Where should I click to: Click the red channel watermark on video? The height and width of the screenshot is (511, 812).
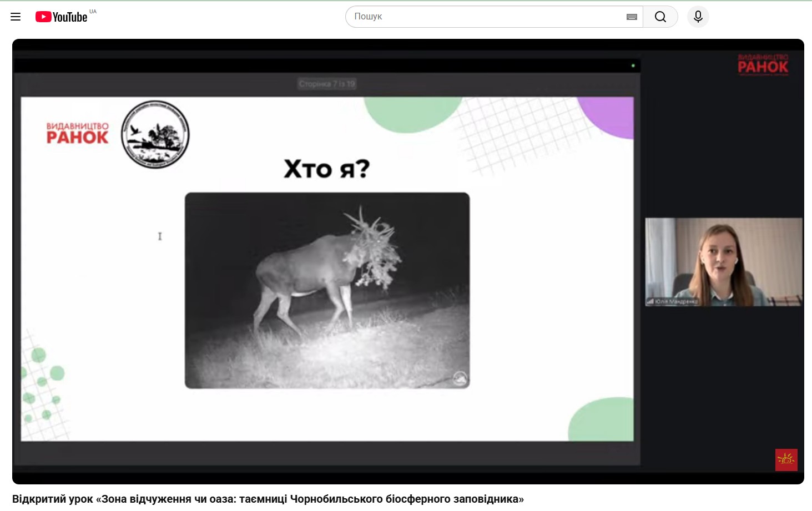(x=786, y=459)
